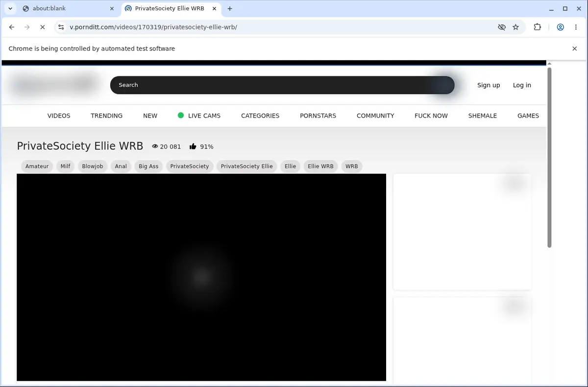Close the PrivateSociety Ellie WRB tab

(213, 8)
